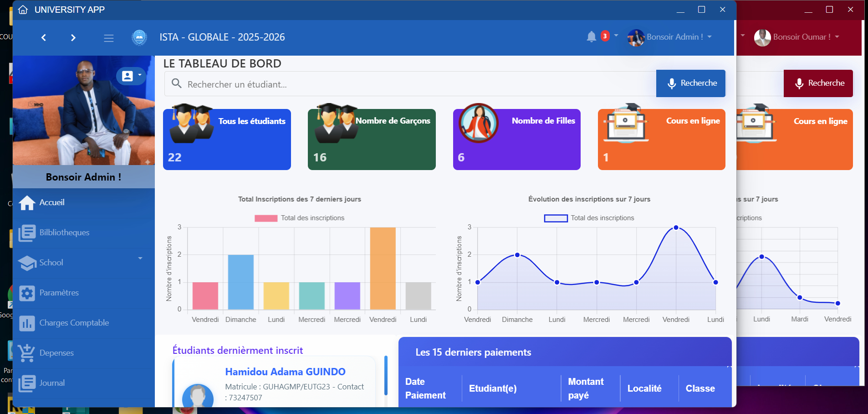
Task: Click the back navigation arrow
Action: [44, 38]
